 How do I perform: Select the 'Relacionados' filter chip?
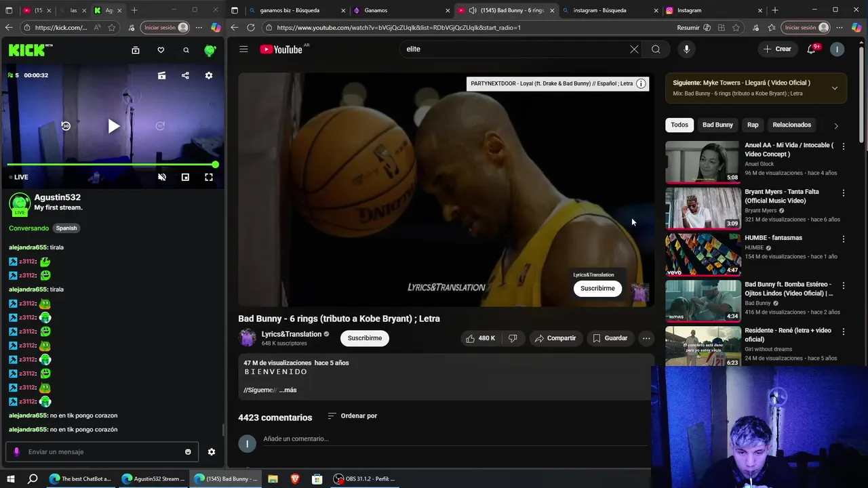coord(791,125)
